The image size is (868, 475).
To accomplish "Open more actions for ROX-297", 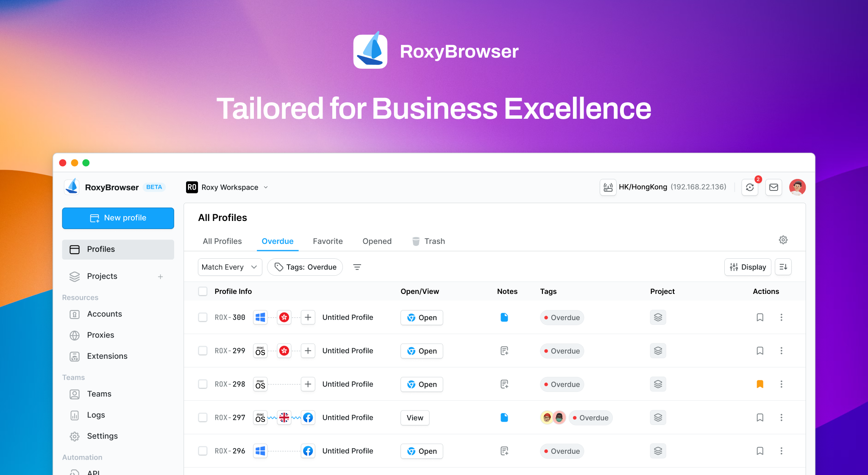I will 782,418.
